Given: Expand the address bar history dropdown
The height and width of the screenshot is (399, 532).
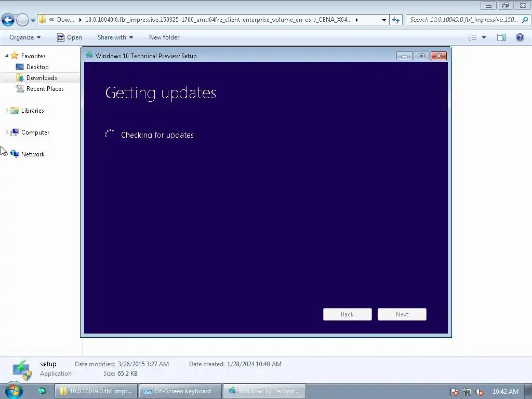Looking at the screenshot, I should [x=384, y=20].
